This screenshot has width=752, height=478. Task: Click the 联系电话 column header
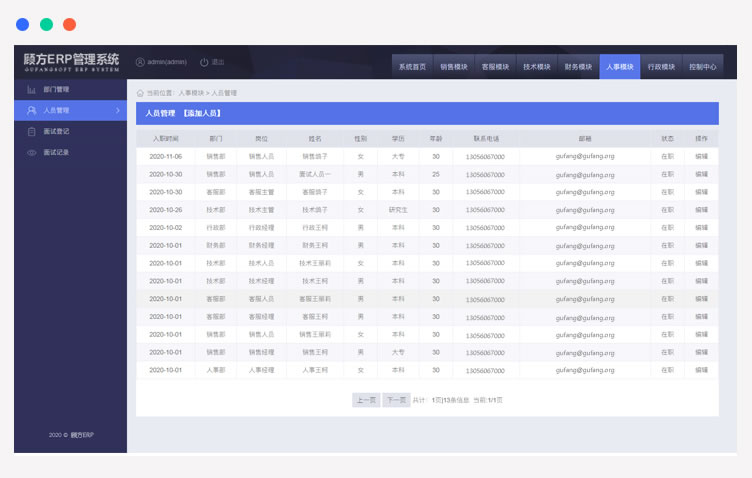pos(486,139)
